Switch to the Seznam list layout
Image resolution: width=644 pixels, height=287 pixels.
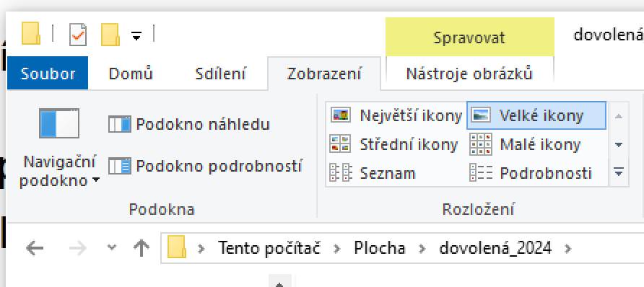(373, 174)
